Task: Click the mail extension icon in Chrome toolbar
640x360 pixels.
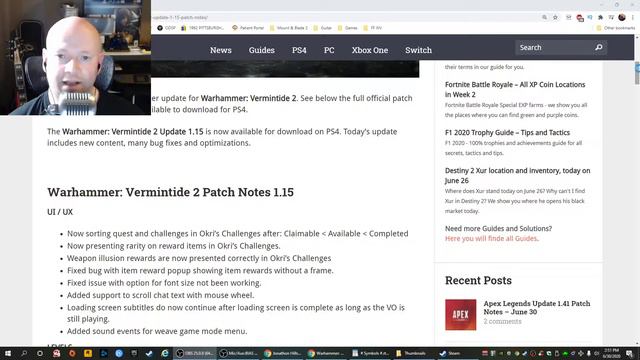Action: [x=569, y=17]
